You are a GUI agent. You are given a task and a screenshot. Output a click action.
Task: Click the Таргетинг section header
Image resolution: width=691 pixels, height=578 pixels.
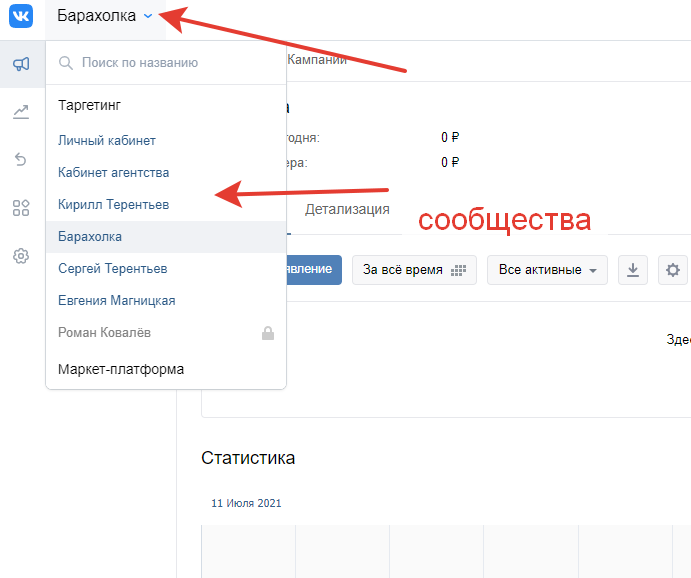pos(89,105)
